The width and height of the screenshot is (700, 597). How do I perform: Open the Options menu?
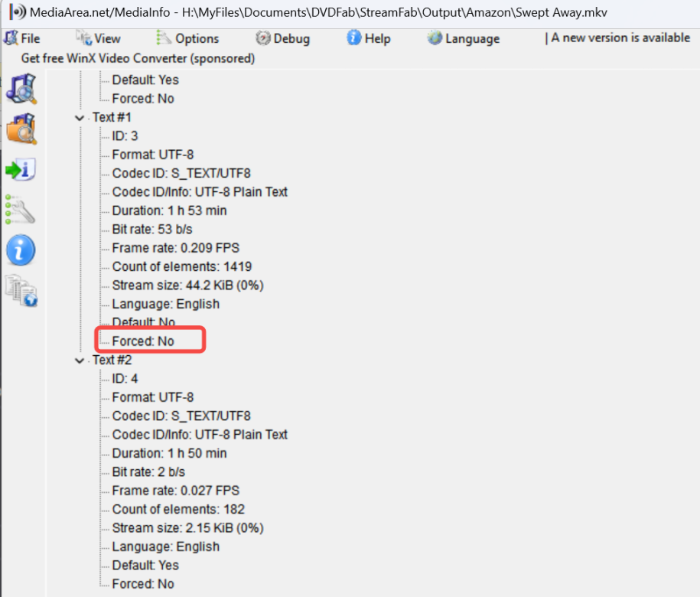click(187, 38)
